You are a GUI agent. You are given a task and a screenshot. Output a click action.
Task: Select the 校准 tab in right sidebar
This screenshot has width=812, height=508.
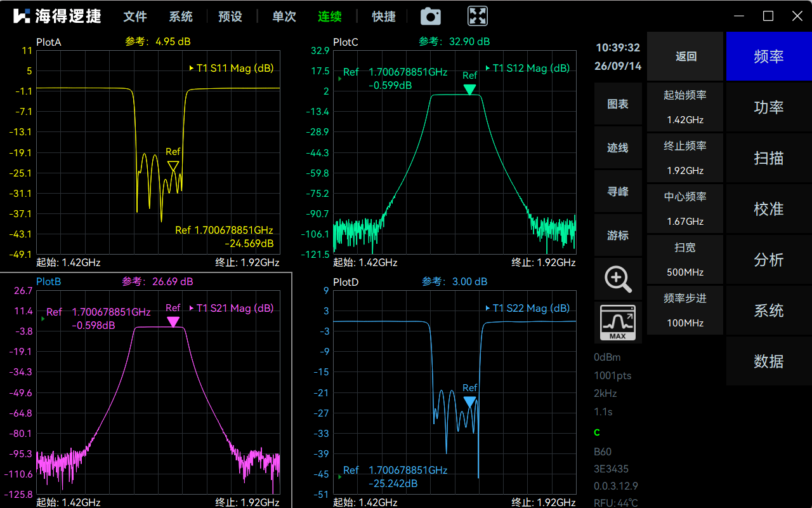coord(769,209)
